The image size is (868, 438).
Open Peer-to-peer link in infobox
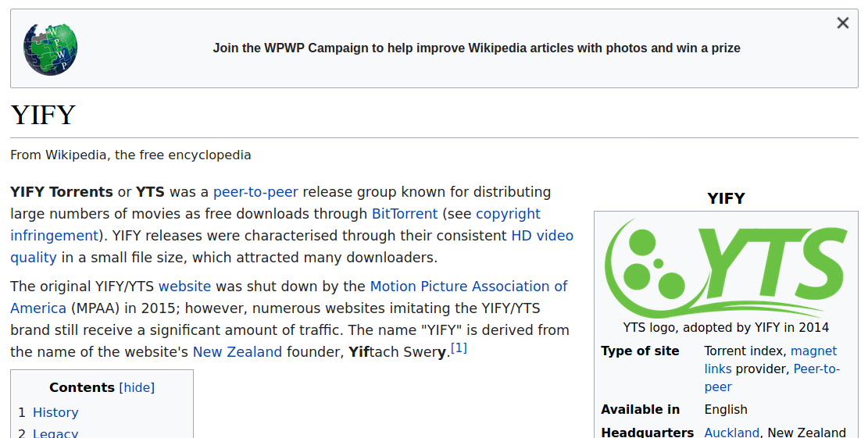tap(772, 378)
